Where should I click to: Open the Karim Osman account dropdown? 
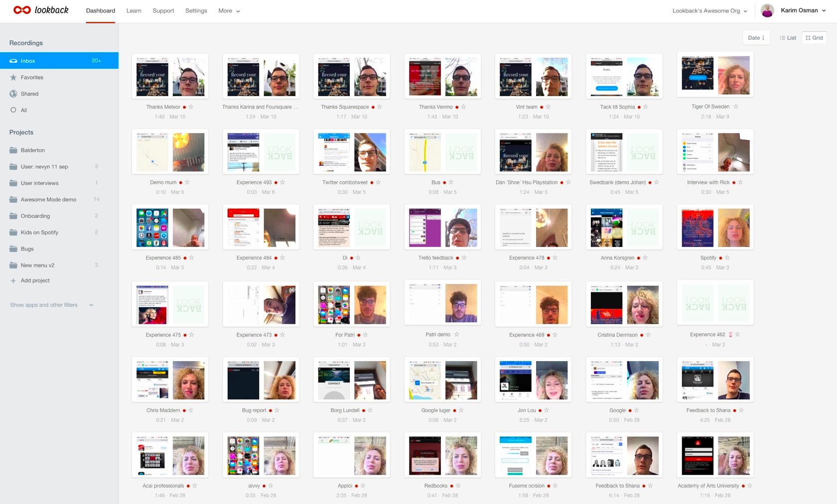[x=803, y=10]
